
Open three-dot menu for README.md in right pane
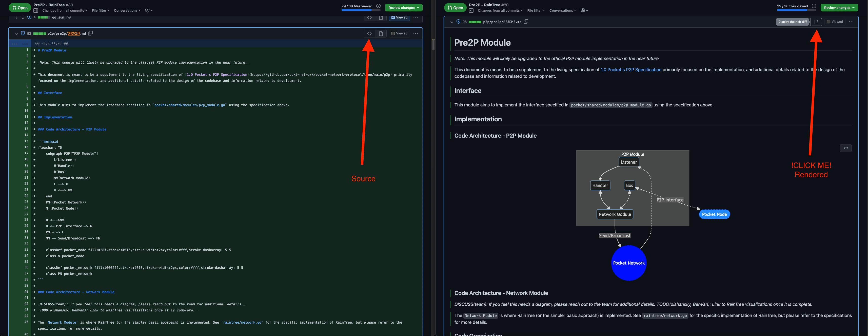[851, 22]
